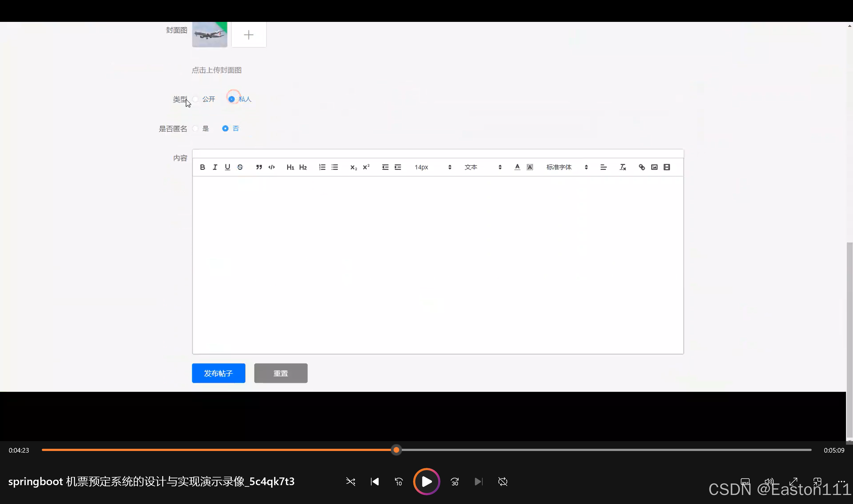Switch to mini player view

(x=817, y=482)
